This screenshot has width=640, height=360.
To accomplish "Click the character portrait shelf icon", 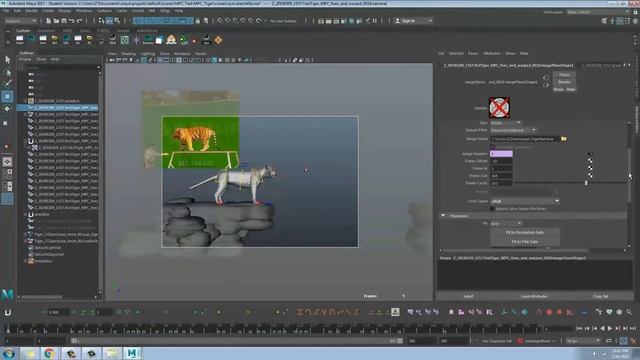I will (x=171, y=40).
